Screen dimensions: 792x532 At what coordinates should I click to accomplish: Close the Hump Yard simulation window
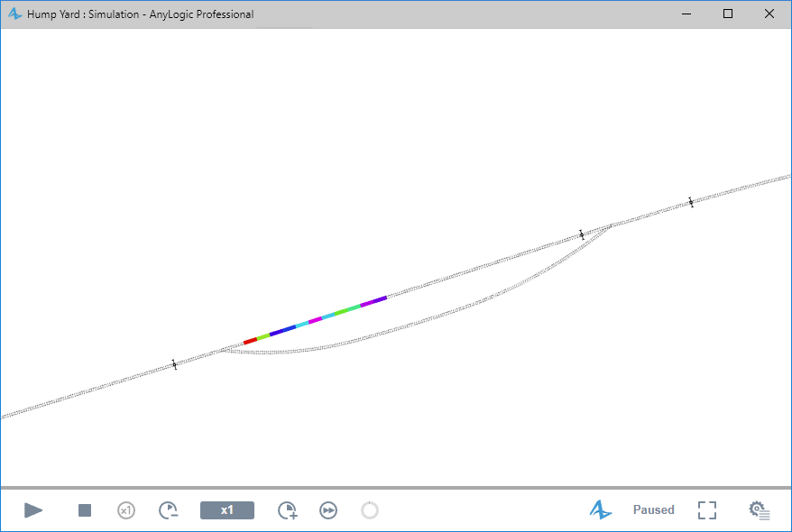click(x=769, y=14)
